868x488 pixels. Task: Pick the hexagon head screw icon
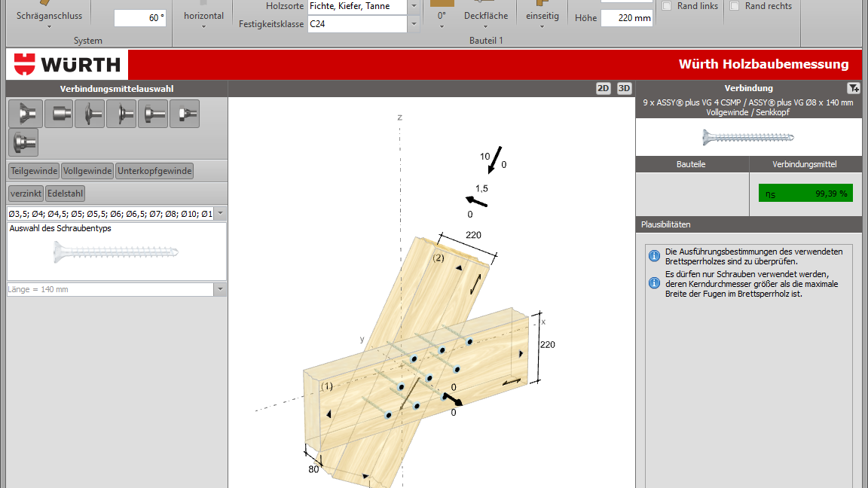(185, 114)
